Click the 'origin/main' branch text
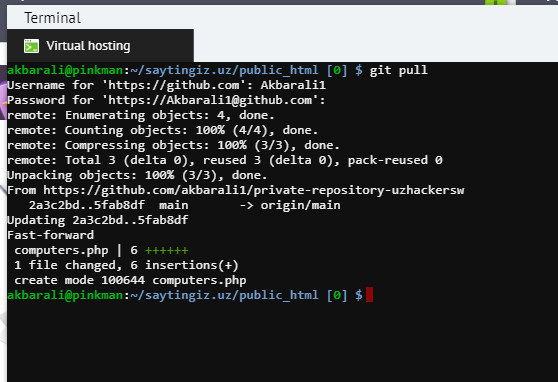 click(x=300, y=205)
